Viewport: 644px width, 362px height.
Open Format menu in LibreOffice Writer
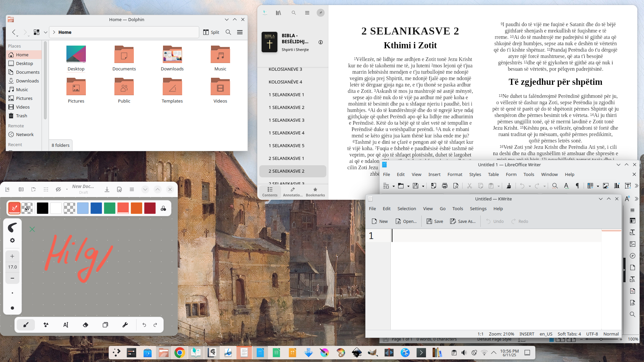(455, 174)
